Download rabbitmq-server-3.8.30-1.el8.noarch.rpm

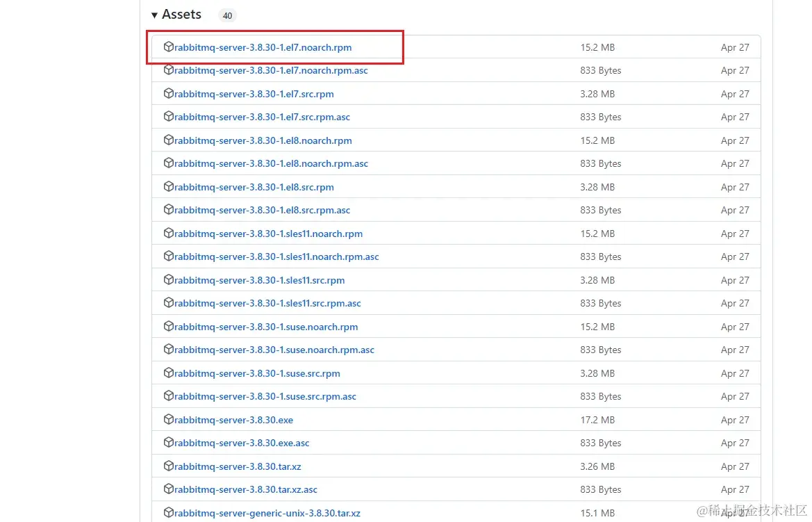click(x=263, y=140)
